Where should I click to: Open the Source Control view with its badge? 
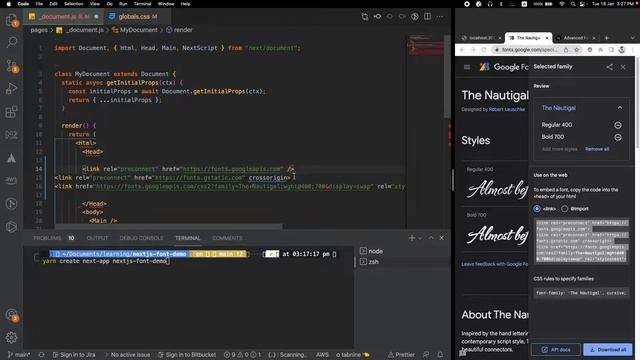click(x=11, y=66)
